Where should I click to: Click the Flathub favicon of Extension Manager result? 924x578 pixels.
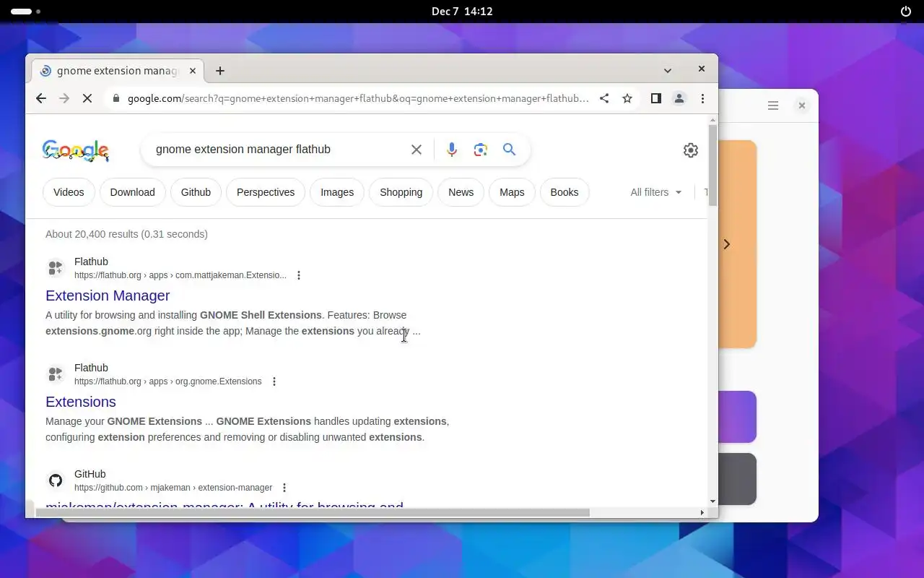(56, 268)
